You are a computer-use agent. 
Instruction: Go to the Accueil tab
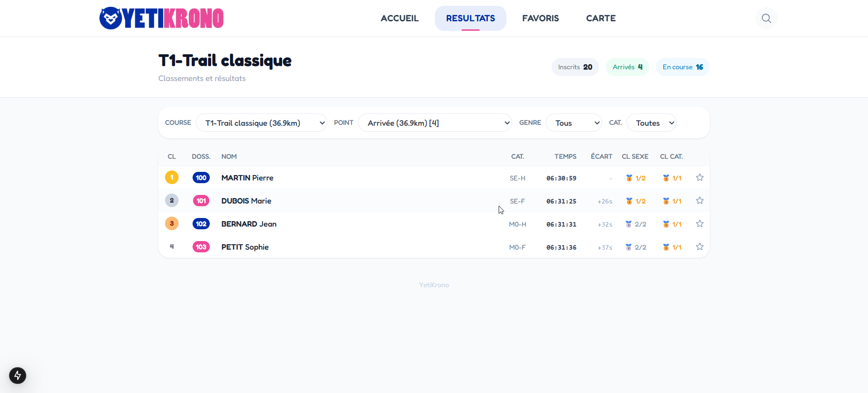(400, 19)
